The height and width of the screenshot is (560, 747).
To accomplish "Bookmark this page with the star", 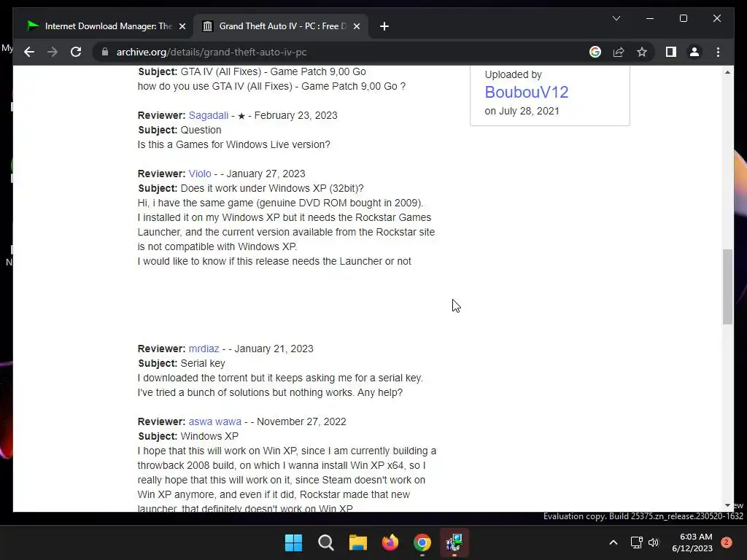I will (x=642, y=52).
